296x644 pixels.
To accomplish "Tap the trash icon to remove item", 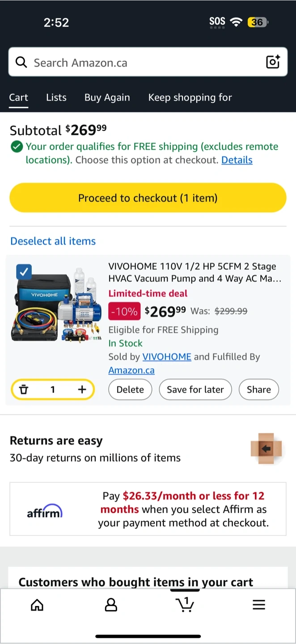I will click(x=24, y=390).
